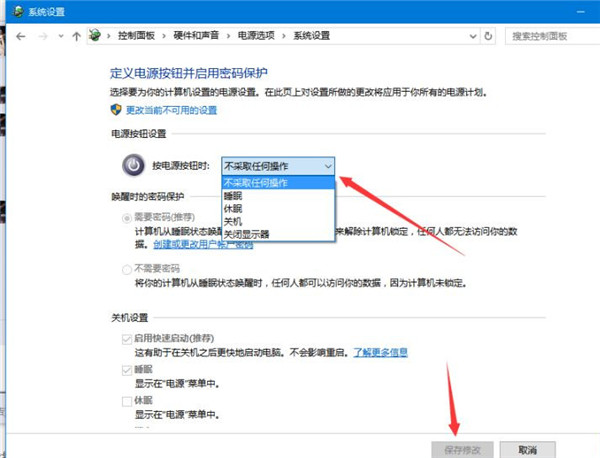Click the shield icon beside 更改当前不可用的设置
The image size is (600, 458).
pyautogui.click(x=116, y=108)
